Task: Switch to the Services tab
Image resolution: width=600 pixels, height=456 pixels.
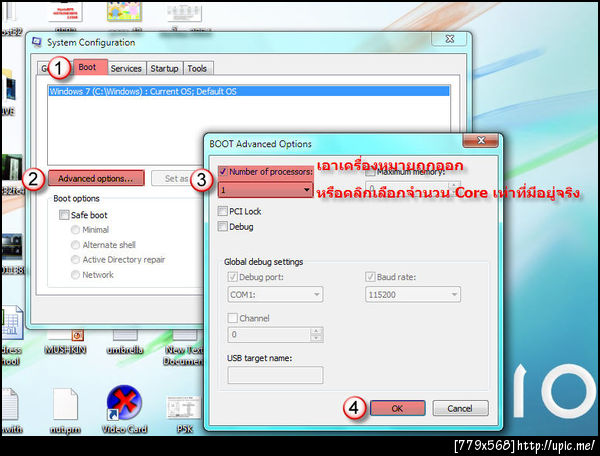Action: 126,68
